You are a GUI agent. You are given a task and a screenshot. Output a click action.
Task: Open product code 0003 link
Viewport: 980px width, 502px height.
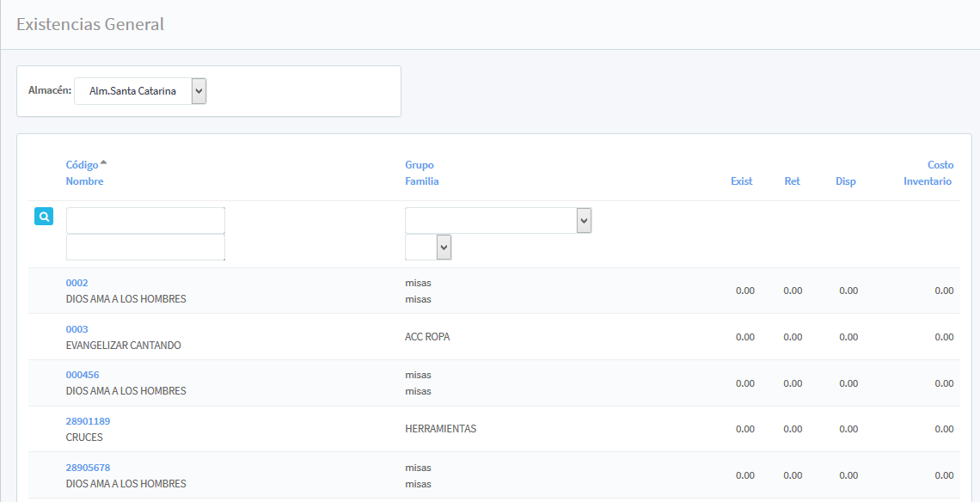77,329
